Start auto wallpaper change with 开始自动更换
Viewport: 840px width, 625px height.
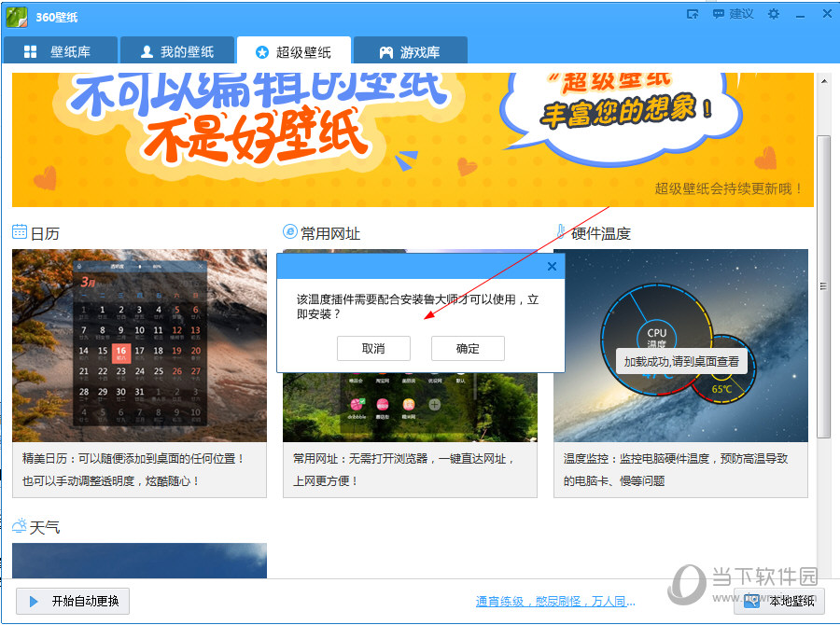(72, 602)
